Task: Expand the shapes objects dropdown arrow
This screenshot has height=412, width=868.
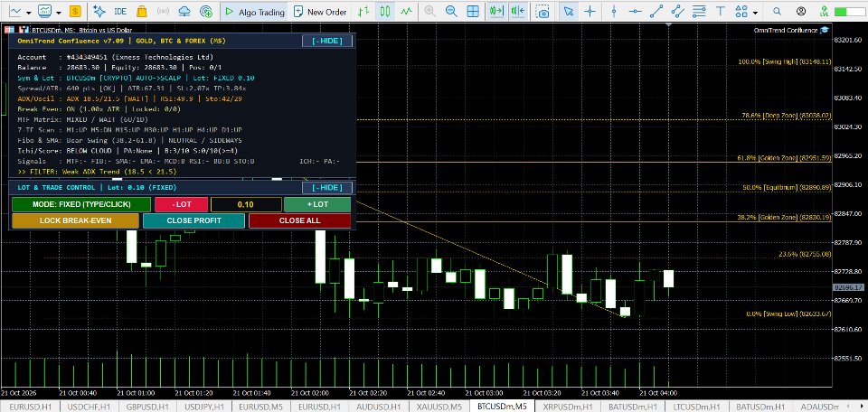Action: coord(755,12)
